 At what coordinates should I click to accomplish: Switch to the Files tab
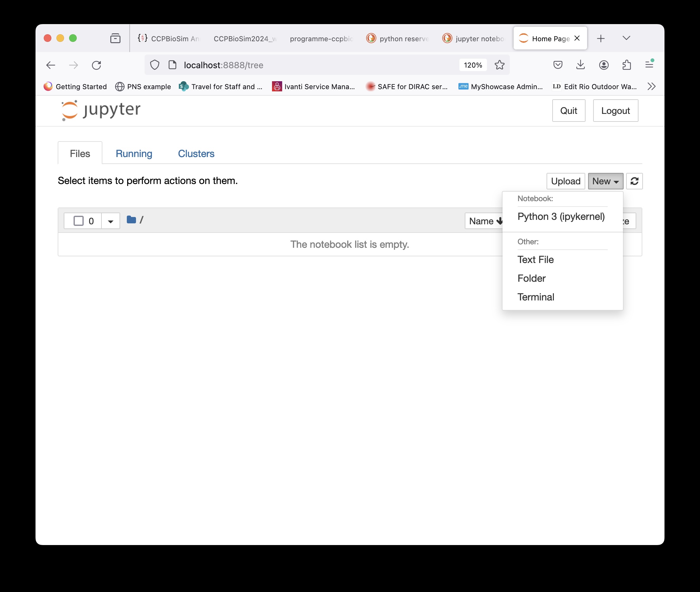coord(80,153)
